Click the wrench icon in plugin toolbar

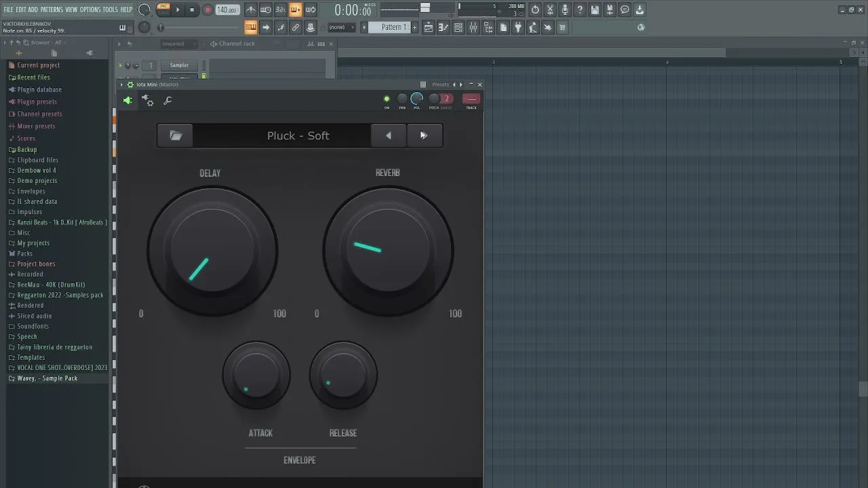click(x=167, y=100)
